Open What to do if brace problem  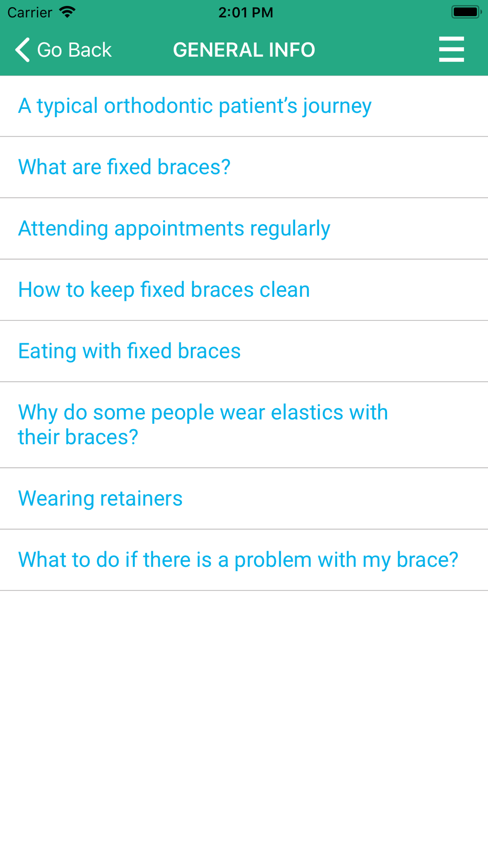pyautogui.click(x=244, y=560)
